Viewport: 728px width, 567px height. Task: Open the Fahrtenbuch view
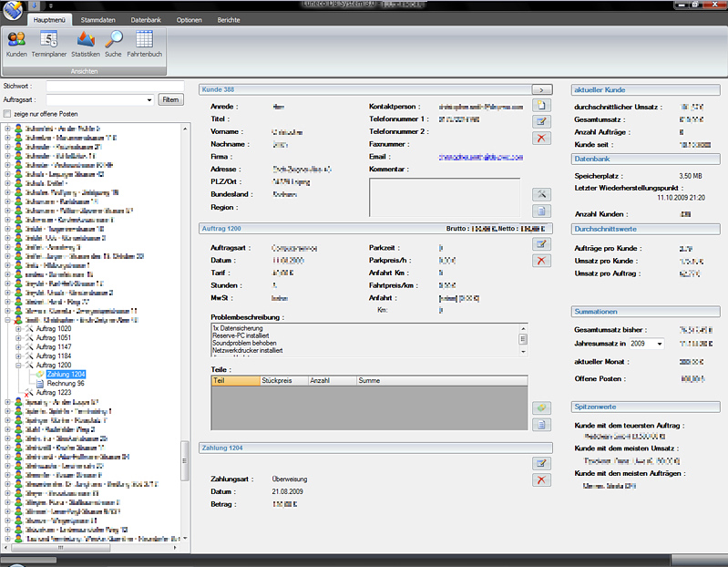pyautogui.click(x=144, y=44)
